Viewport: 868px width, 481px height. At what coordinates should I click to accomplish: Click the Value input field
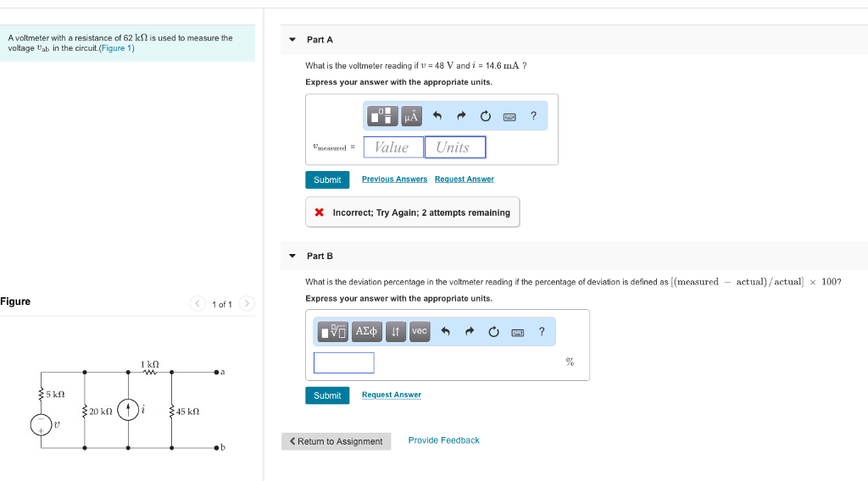point(393,147)
